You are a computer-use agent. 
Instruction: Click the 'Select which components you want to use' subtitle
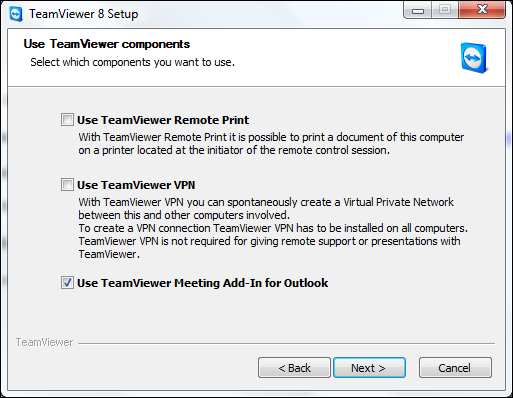(x=133, y=62)
